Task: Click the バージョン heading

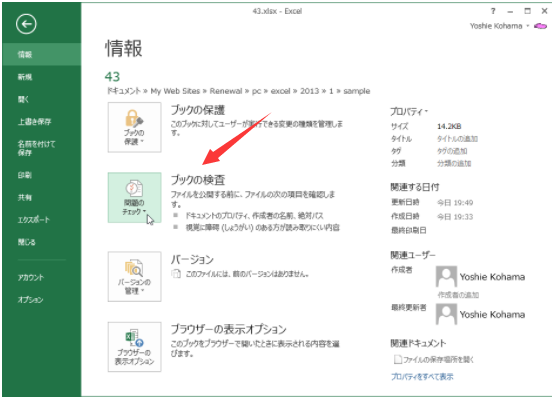Action: click(192, 260)
